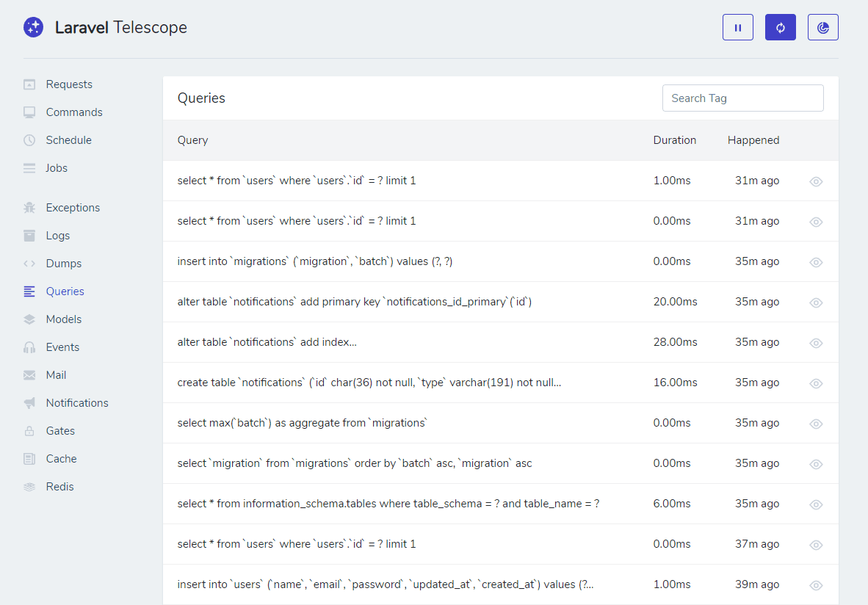This screenshot has width=868, height=605.
Task: Enable auto-refresh of entries
Action: pyautogui.click(x=780, y=26)
